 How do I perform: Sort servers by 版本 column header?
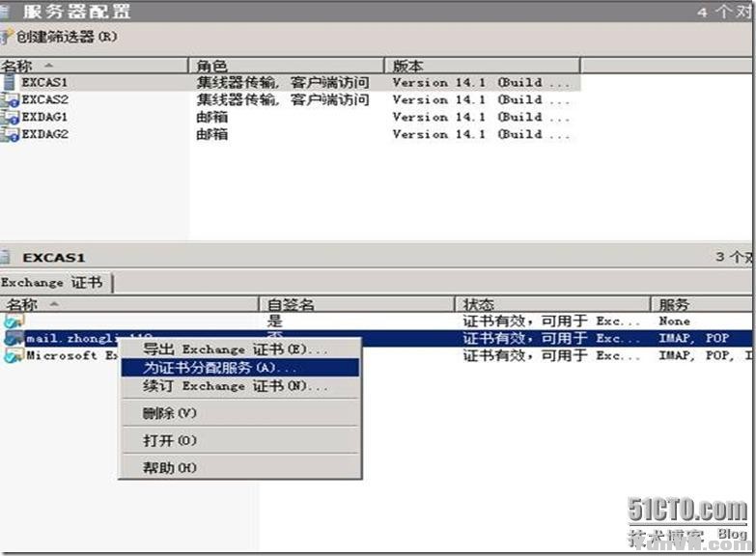[x=483, y=66]
